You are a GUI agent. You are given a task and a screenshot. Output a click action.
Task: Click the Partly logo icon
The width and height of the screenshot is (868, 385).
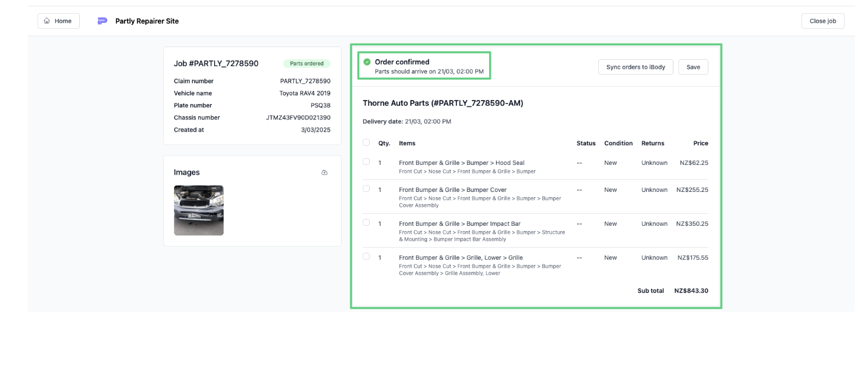[x=102, y=21]
